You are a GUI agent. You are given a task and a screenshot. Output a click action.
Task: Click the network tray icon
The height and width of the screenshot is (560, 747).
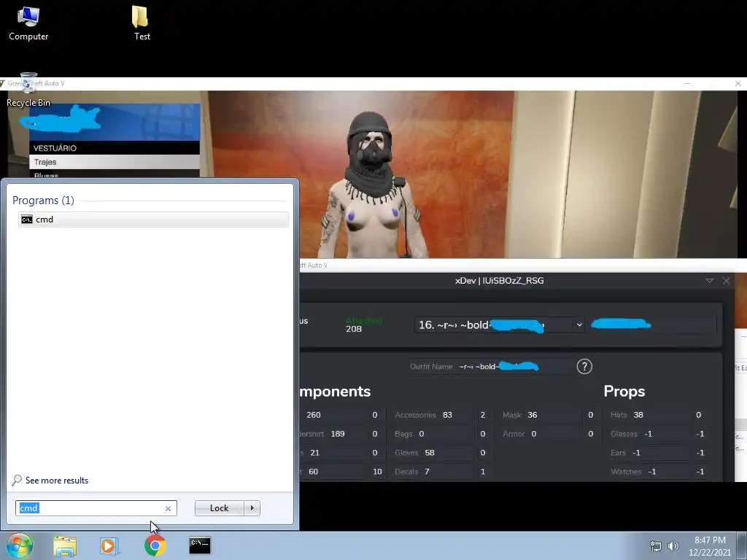656,546
